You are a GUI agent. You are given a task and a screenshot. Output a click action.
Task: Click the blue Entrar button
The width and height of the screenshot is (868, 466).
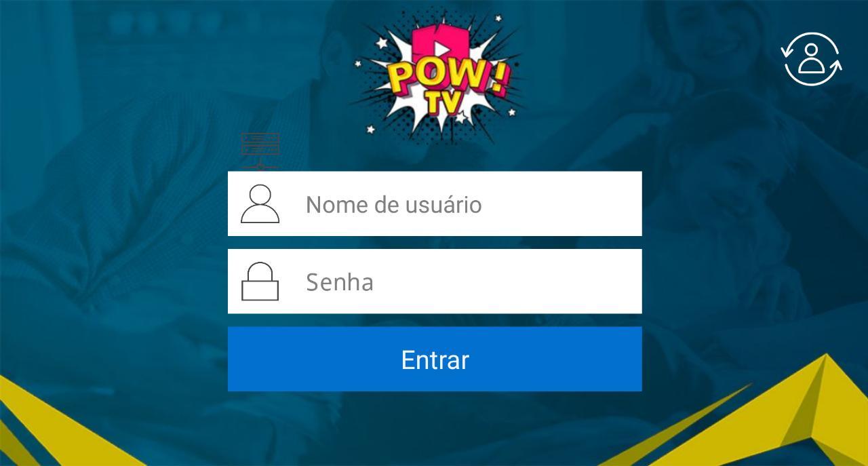(x=435, y=359)
